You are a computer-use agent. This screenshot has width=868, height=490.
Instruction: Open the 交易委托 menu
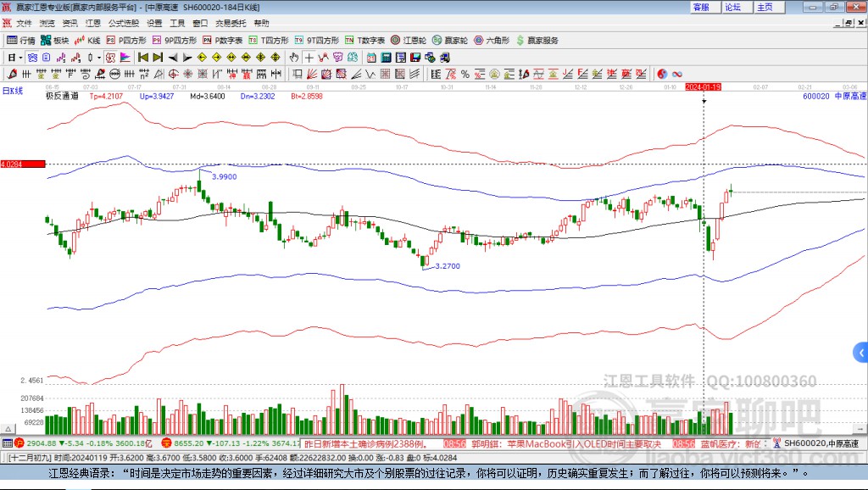point(231,23)
